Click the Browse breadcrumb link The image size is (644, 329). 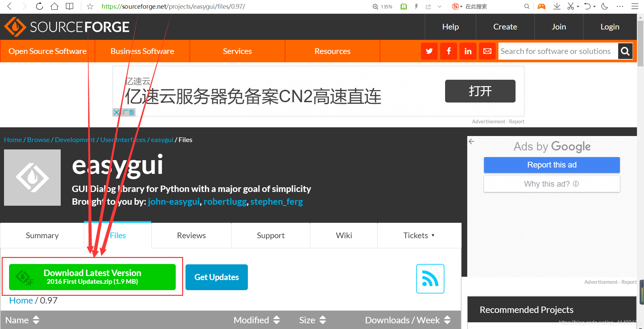(38, 140)
